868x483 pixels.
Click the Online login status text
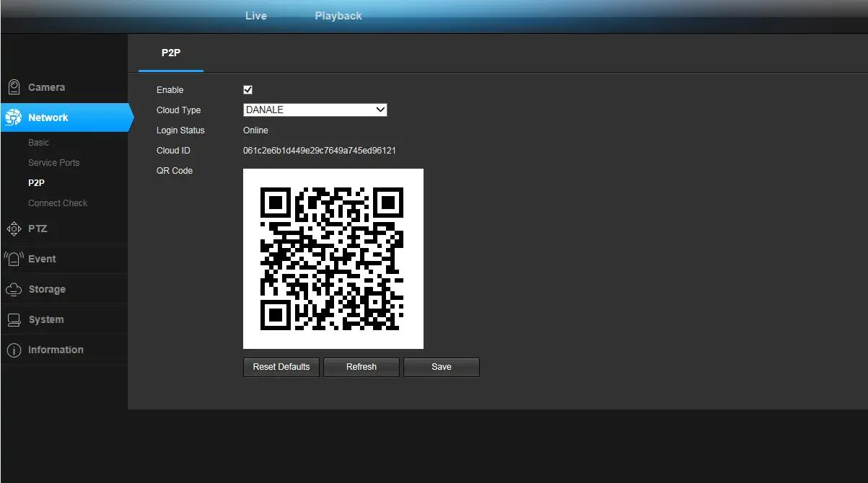coord(255,130)
